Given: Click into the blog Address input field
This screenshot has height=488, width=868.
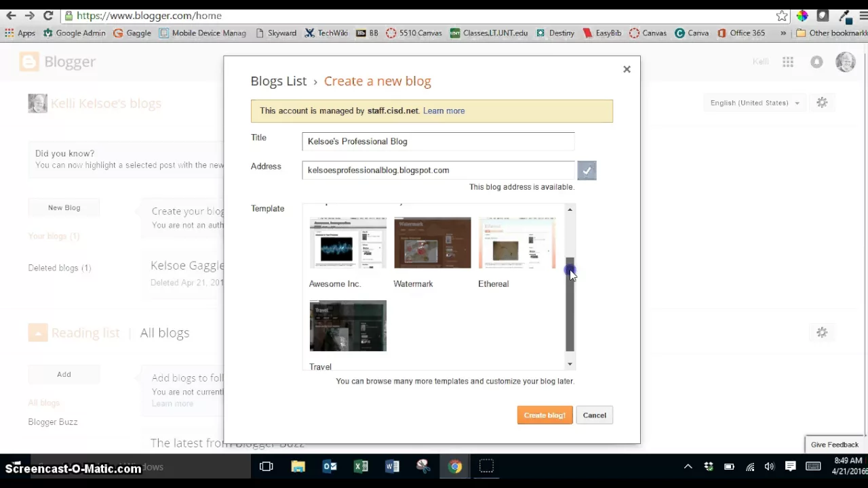Looking at the screenshot, I should [x=438, y=170].
